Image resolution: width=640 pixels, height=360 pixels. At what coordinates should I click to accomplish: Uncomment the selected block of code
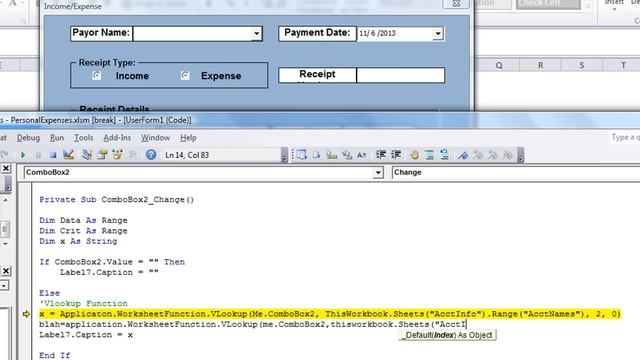pyautogui.click(x=444, y=155)
